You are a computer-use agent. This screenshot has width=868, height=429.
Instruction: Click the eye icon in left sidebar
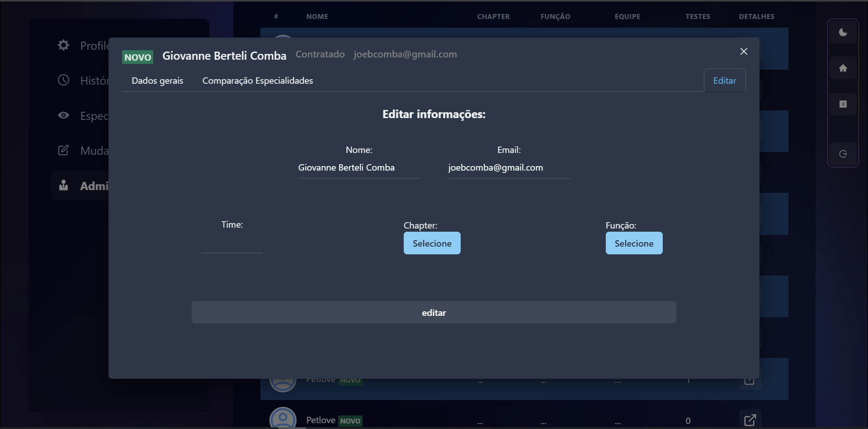click(64, 115)
